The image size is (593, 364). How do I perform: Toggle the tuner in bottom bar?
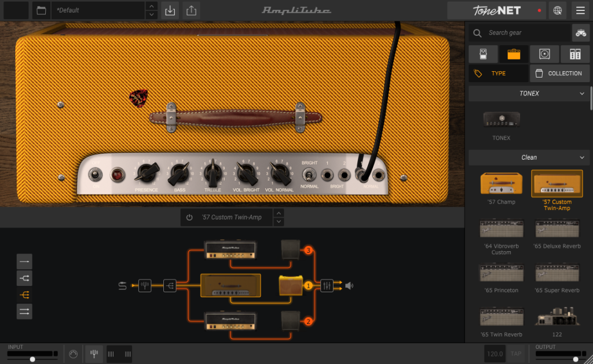[x=94, y=354]
